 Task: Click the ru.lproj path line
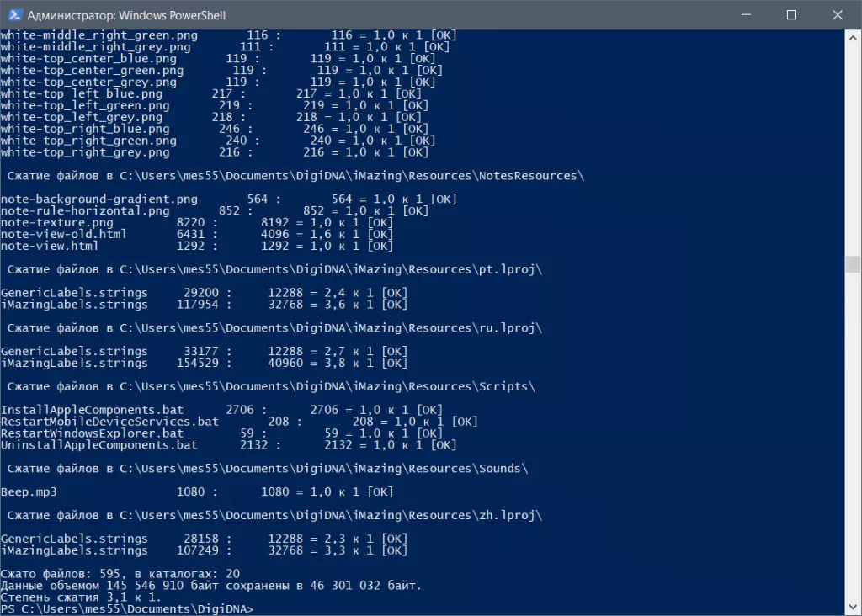(x=274, y=328)
